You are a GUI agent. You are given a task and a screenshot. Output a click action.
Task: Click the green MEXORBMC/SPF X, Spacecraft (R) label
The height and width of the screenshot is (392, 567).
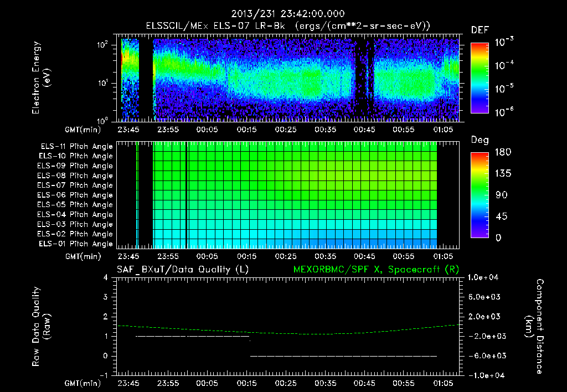coord(376,270)
